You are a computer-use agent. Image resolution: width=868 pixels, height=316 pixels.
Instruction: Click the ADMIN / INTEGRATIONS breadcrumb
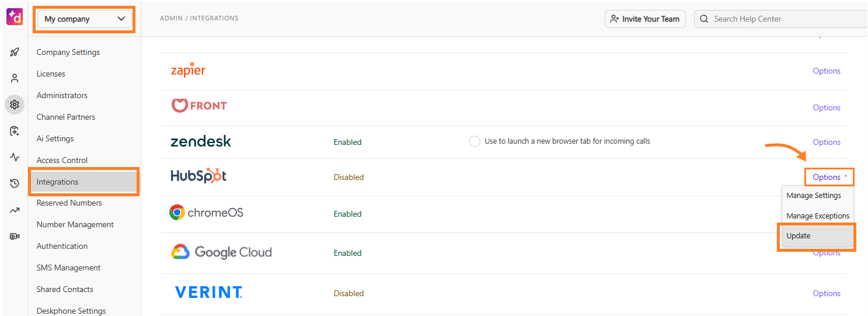199,18
